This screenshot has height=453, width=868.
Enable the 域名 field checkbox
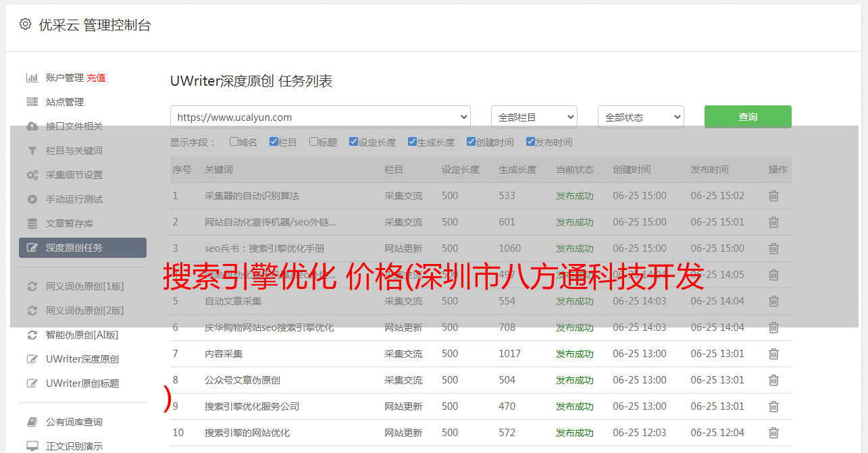coord(234,142)
